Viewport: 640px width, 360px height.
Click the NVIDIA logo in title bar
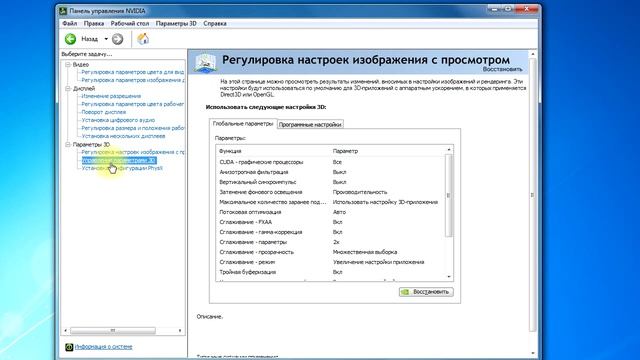coord(63,11)
